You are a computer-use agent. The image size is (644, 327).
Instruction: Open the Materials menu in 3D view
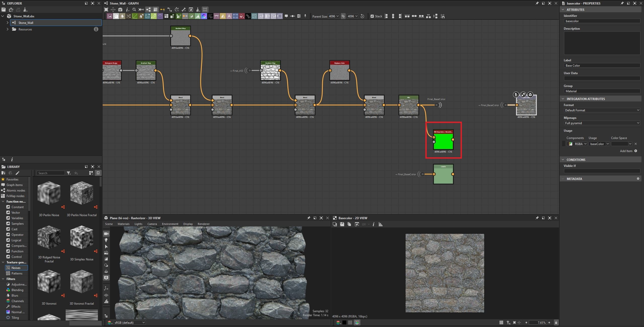[124, 224]
